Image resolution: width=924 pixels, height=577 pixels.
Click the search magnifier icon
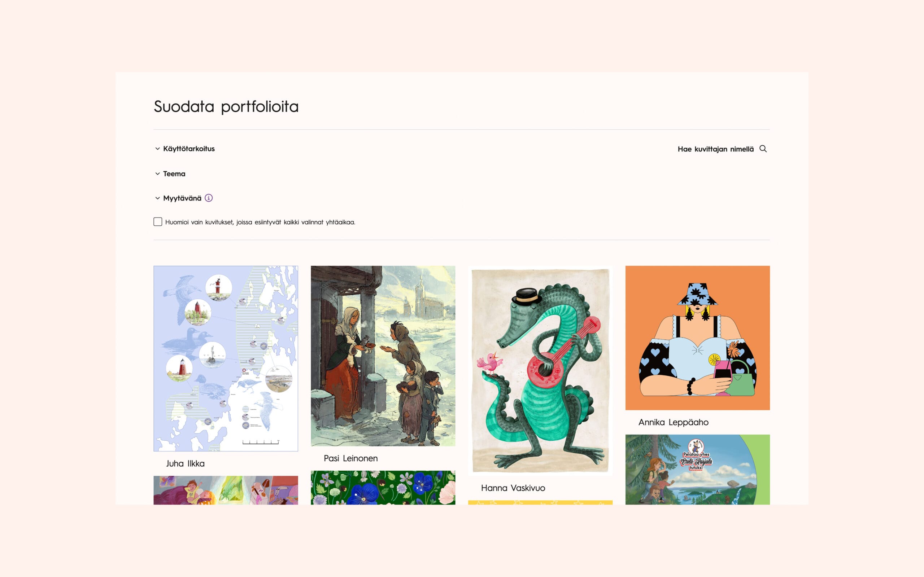coord(763,149)
